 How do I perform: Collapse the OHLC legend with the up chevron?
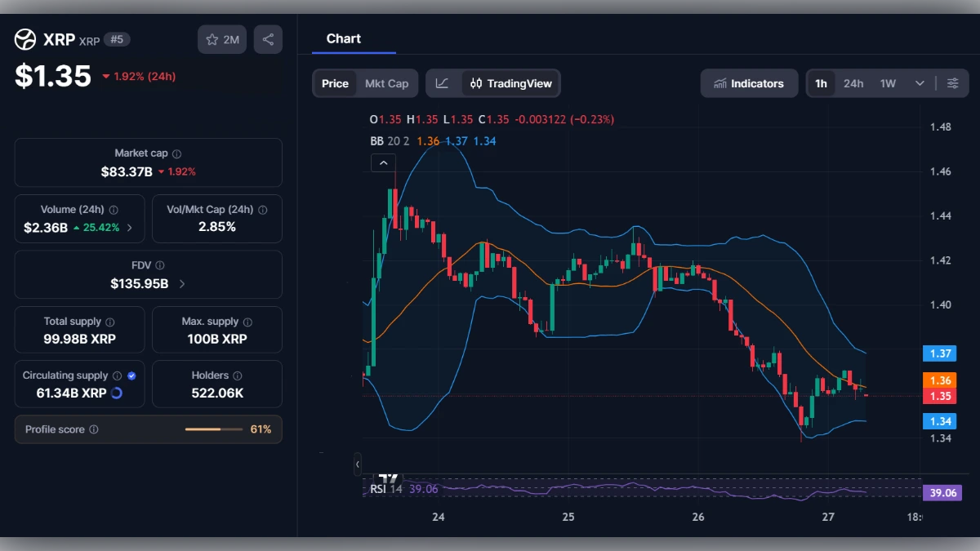pyautogui.click(x=383, y=162)
